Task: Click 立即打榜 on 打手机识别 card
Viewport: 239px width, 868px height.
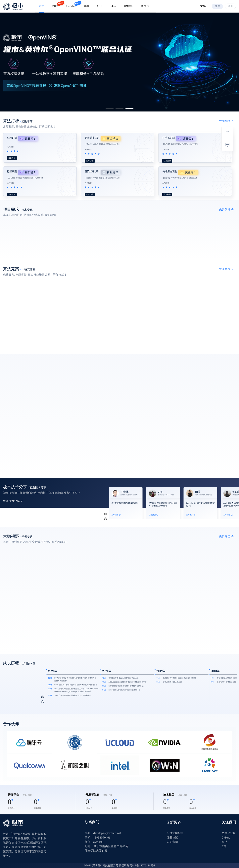Action: [167, 161]
